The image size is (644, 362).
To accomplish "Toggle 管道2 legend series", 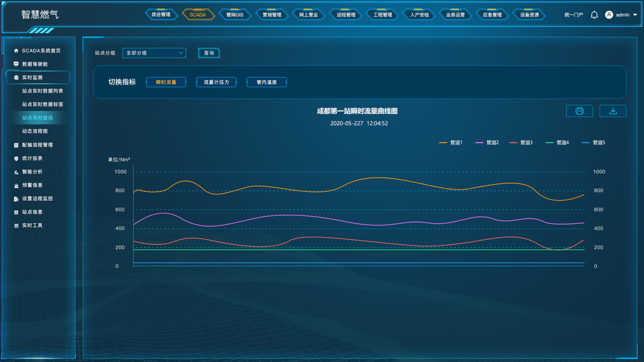I will pos(486,142).
